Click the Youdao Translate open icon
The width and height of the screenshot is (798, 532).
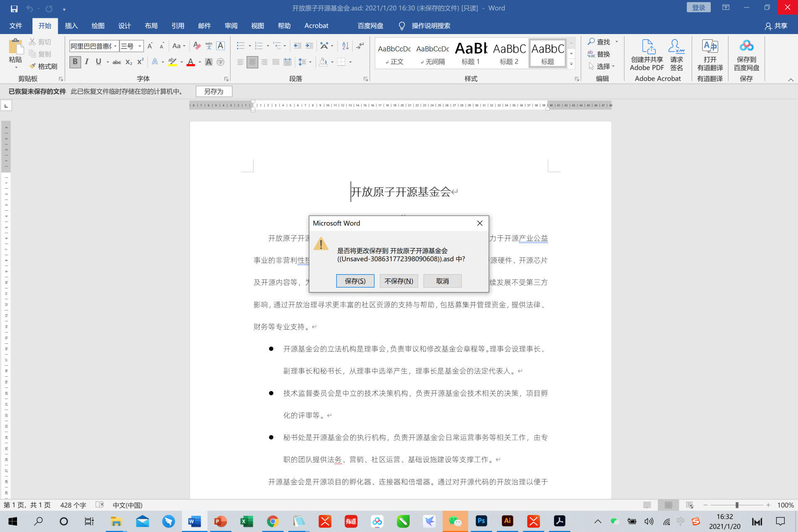coord(709,47)
